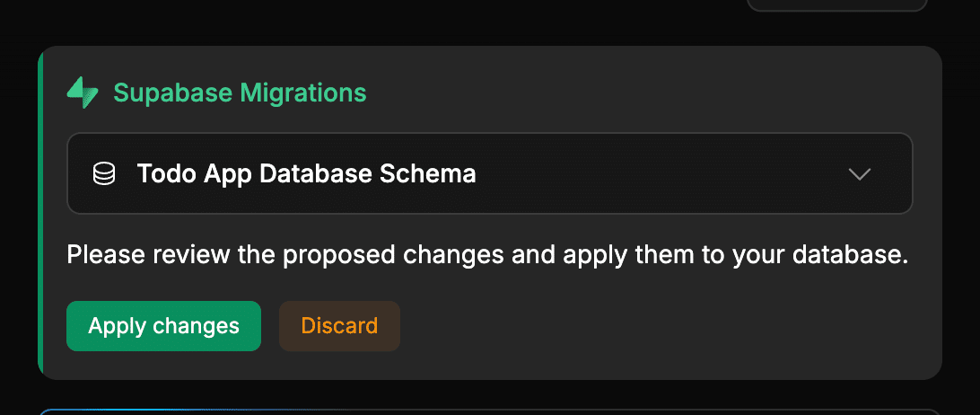Select the Todo App Database Schema title
Viewport: 980px width, 415px height.
(306, 173)
